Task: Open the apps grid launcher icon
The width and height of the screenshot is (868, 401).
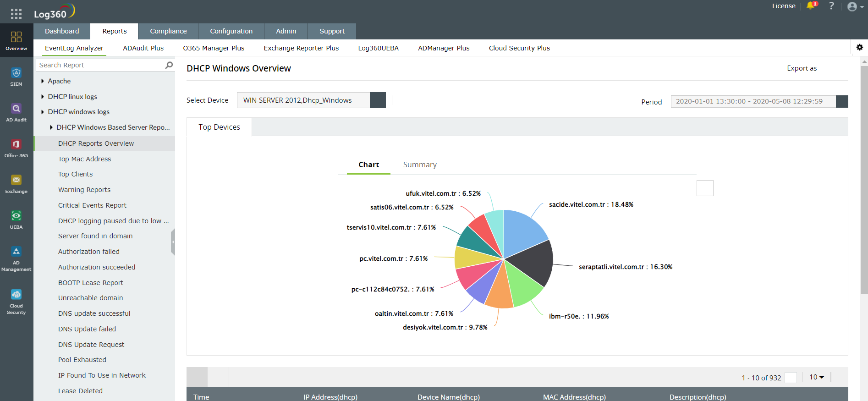Action: 16,14
